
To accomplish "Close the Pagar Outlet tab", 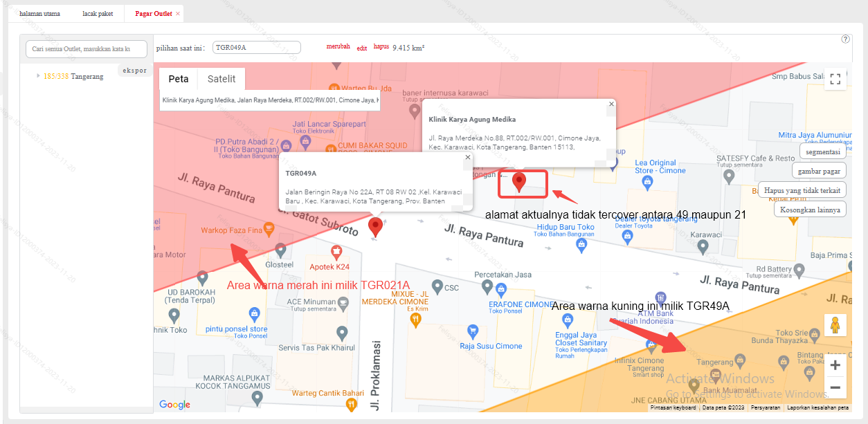I will [178, 14].
